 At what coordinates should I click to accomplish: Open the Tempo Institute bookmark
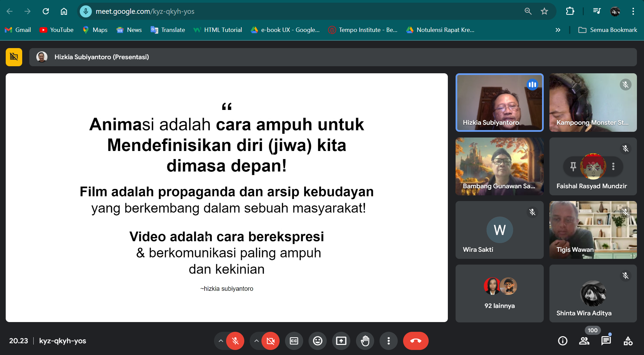(x=363, y=30)
